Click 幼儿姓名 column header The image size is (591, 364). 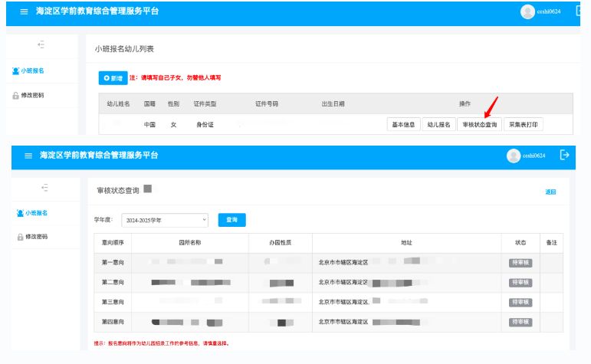118,104
